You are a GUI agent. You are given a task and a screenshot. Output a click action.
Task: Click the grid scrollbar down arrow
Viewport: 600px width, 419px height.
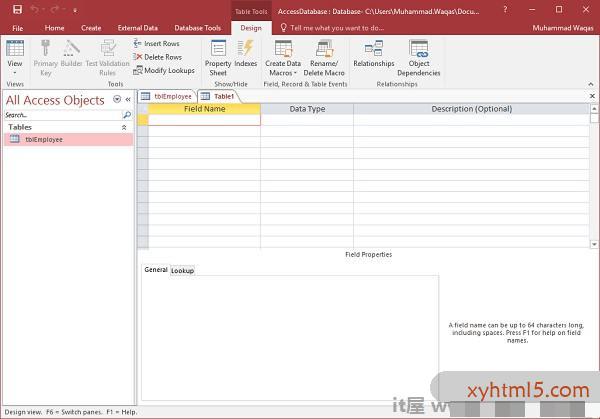click(x=594, y=244)
